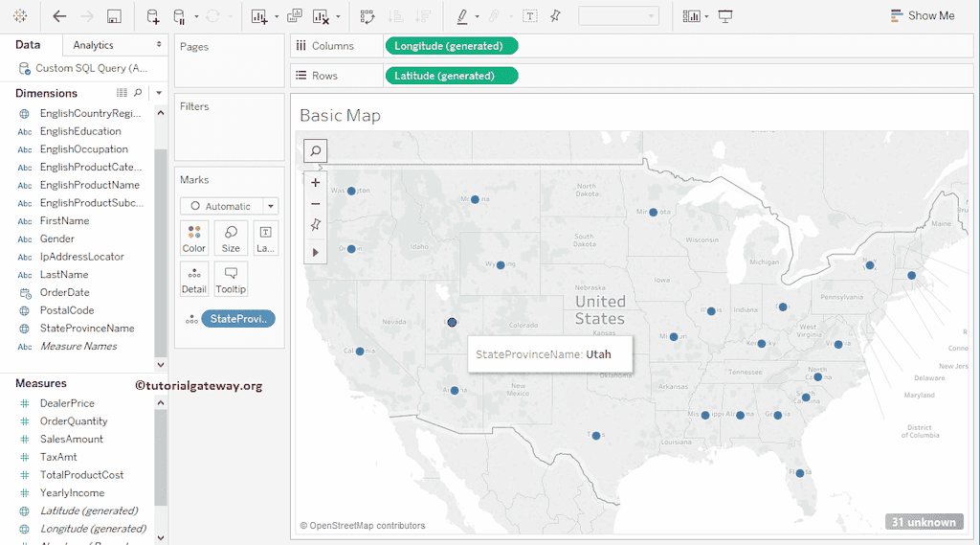The width and height of the screenshot is (980, 545).
Task: Click the map search magnifier icon
Action: (316, 150)
